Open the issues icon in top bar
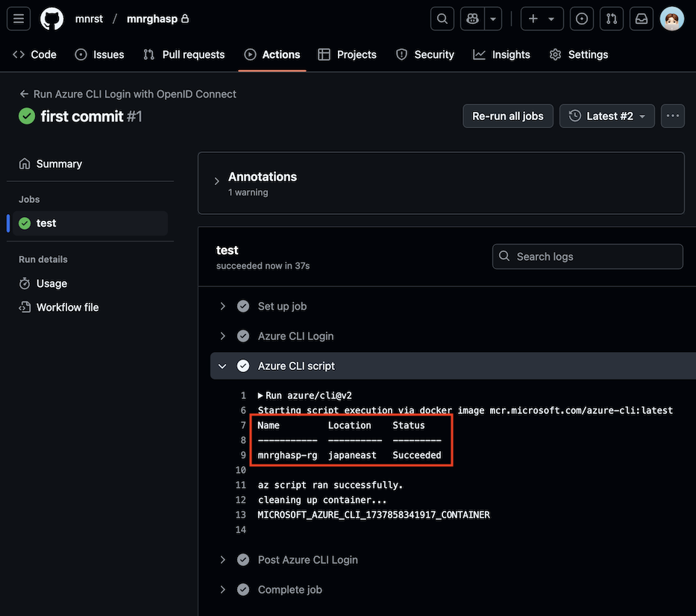696x616 pixels. pyautogui.click(x=583, y=19)
